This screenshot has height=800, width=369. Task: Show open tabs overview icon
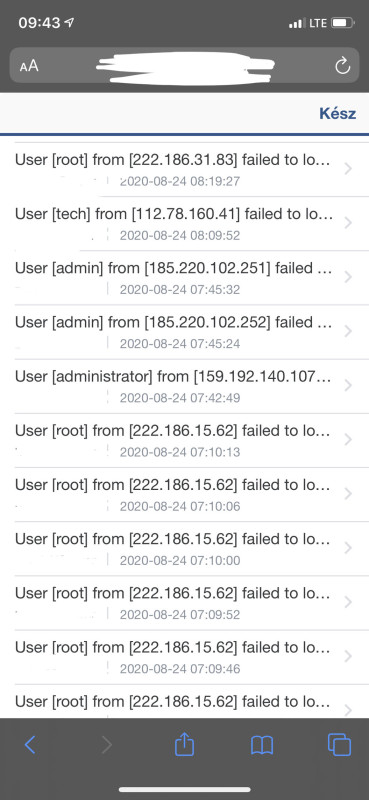coord(339,744)
